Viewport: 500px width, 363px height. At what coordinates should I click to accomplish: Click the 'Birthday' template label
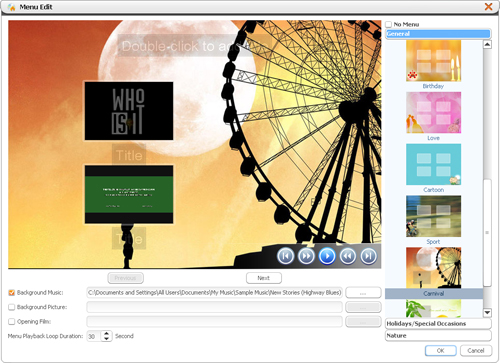[x=433, y=86]
